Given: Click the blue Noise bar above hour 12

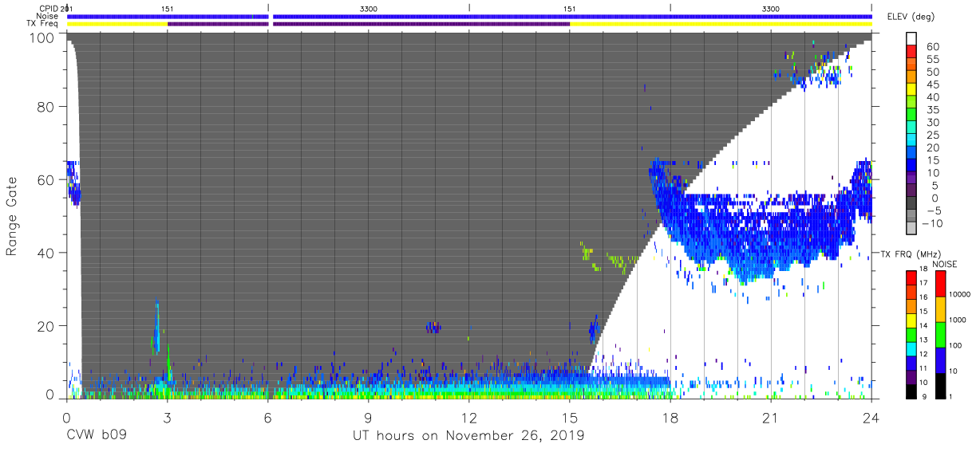Looking at the screenshot, I should click(572, 16).
